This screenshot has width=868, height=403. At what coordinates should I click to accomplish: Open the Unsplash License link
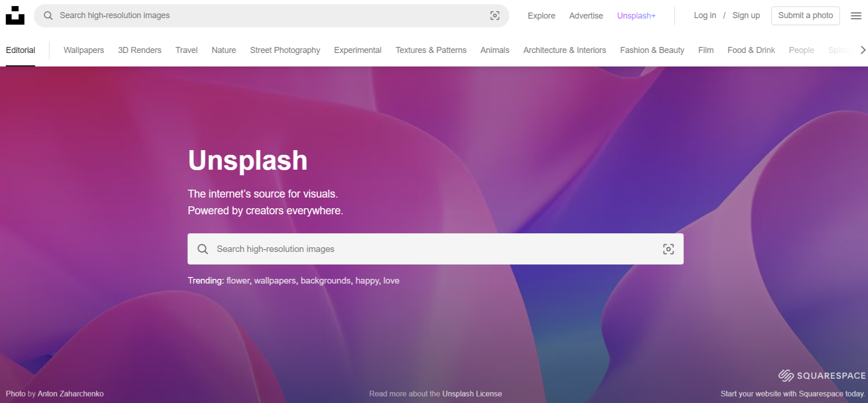pos(472,394)
